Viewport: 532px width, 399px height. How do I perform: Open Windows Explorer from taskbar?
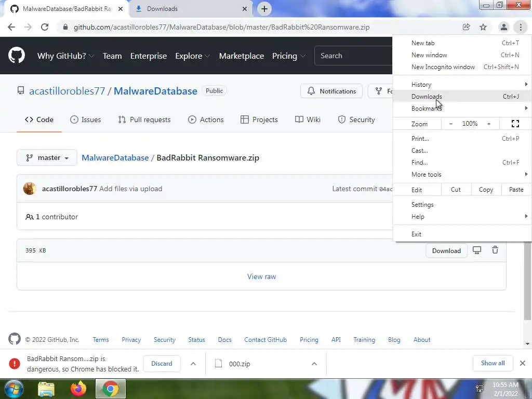(x=46, y=389)
